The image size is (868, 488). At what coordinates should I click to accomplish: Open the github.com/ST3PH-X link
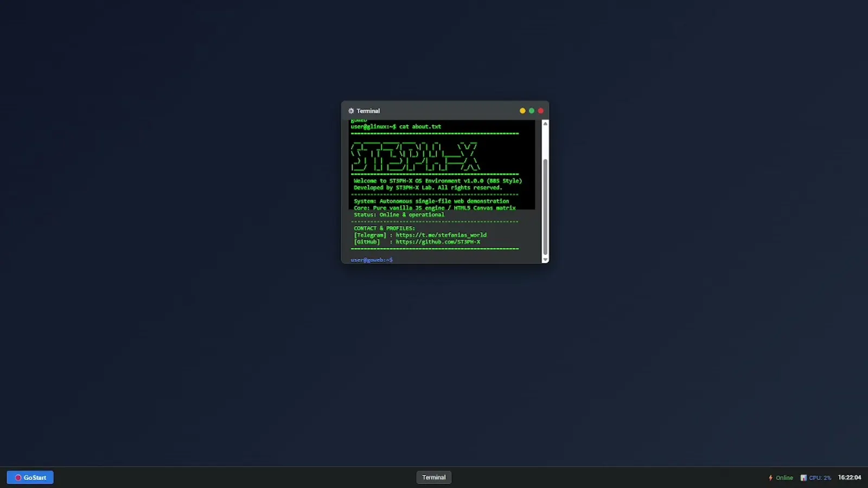tap(438, 242)
